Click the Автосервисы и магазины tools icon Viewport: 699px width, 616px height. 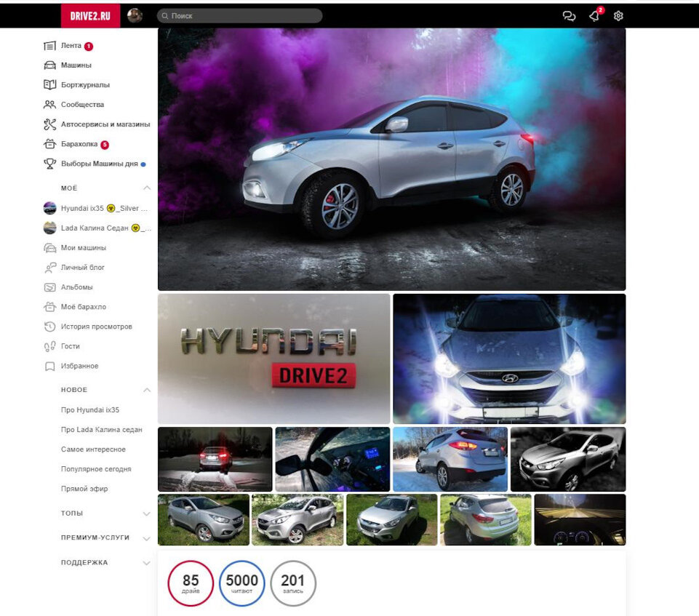coord(49,124)
